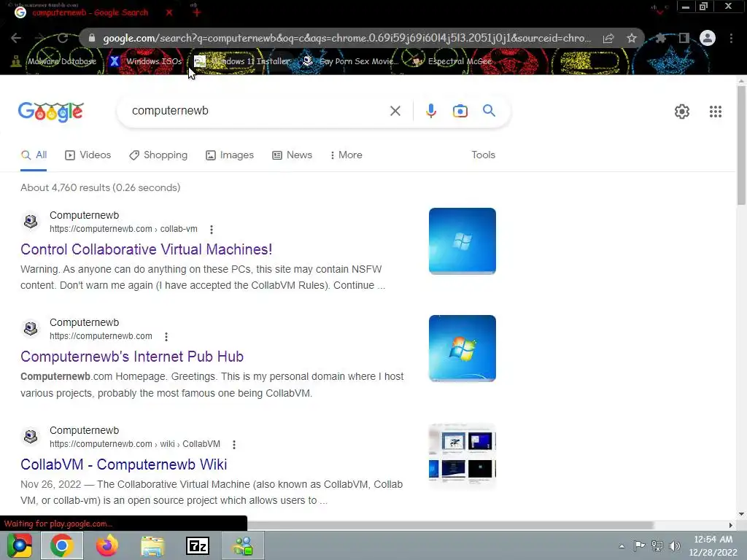Start voice search with the microphone
The height and width of the screenshot is (560, 747).
[x=430, y=111]
